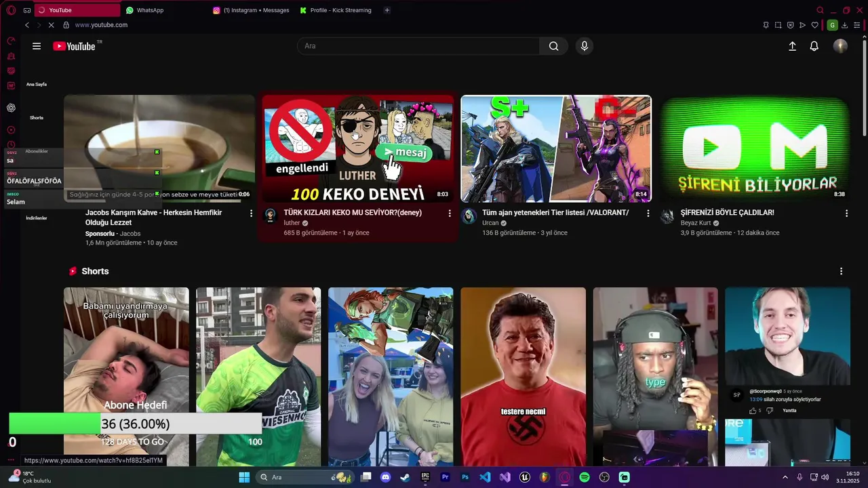Open the YouTube account avatar menu
The image size is (868, 488).
point(840,46)
